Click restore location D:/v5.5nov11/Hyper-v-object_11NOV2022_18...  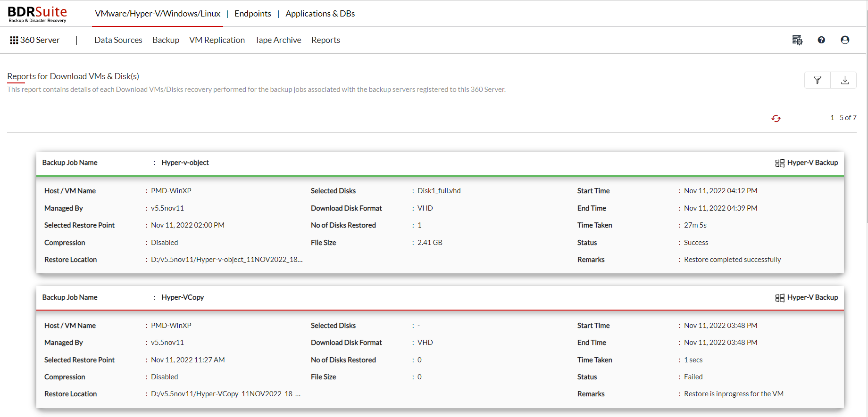(227, 260)
